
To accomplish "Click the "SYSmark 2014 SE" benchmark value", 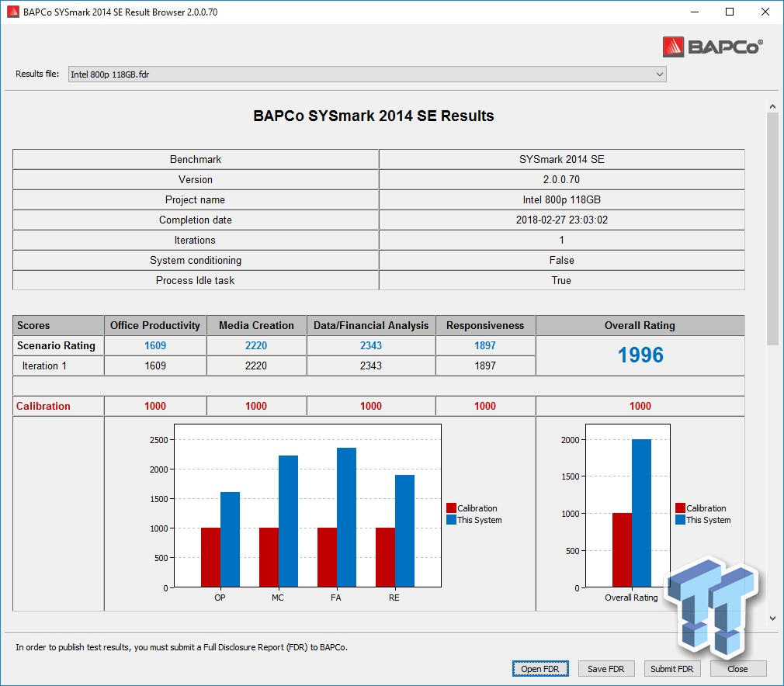I will pyautogui.click(x=561, y=160).
